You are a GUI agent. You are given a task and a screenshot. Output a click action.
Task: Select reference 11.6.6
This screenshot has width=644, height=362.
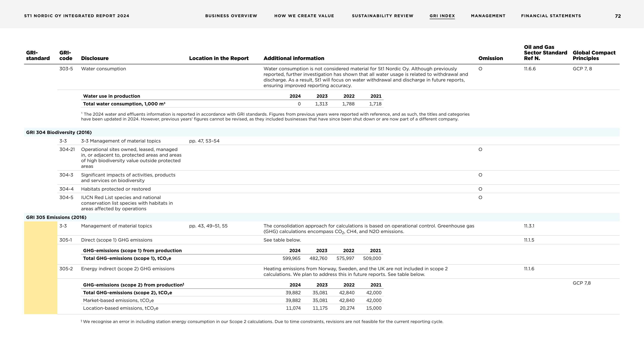tap(530, 69)
